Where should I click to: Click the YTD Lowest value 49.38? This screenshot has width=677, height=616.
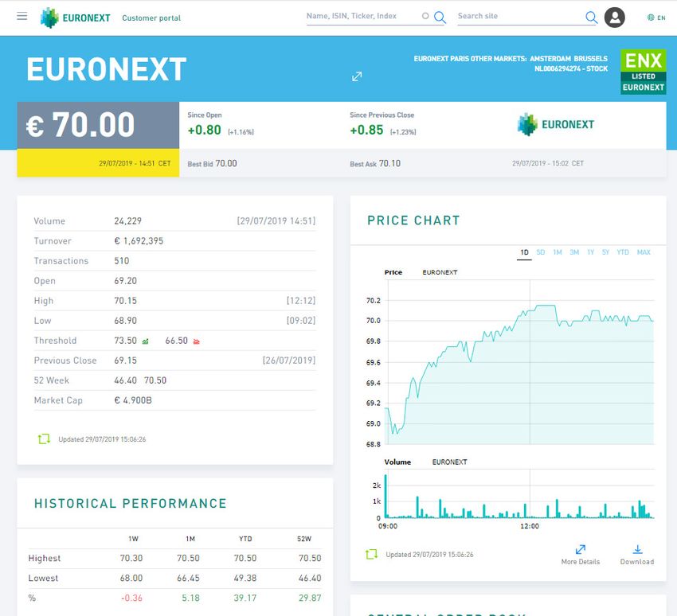245,578
